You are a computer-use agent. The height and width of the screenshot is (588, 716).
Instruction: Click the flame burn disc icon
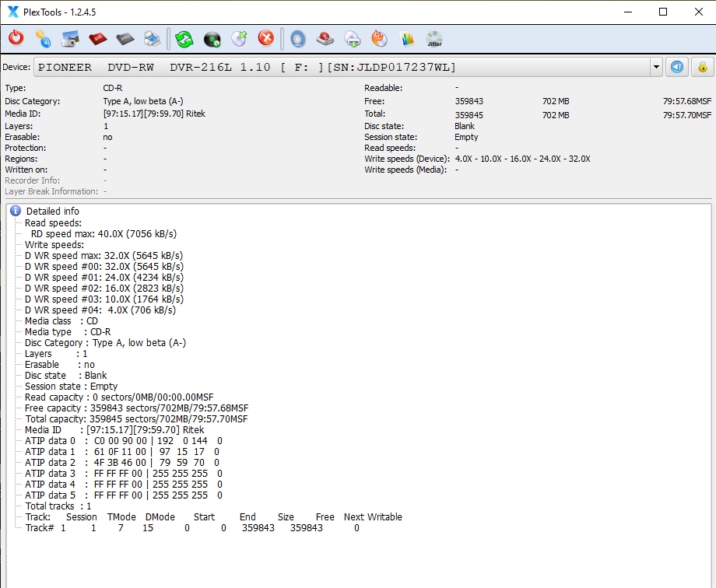pos(379,38)
